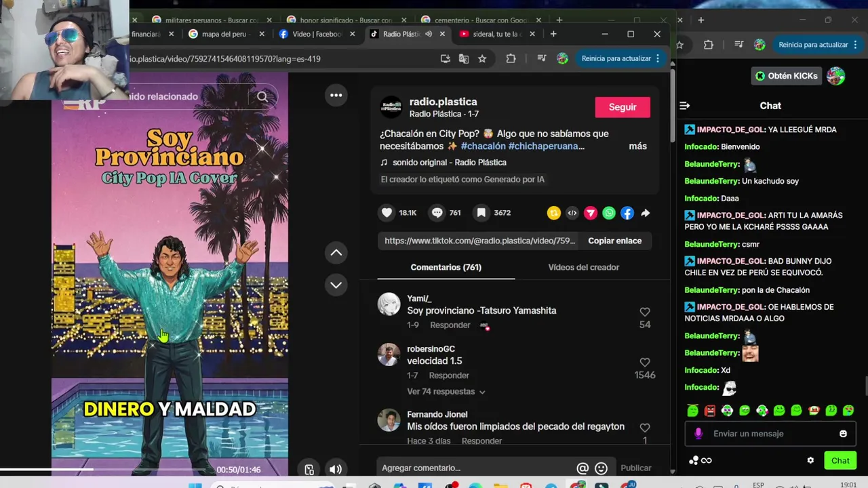
Task: Click the translate page icon in the address bar
Action: [464, 59]
